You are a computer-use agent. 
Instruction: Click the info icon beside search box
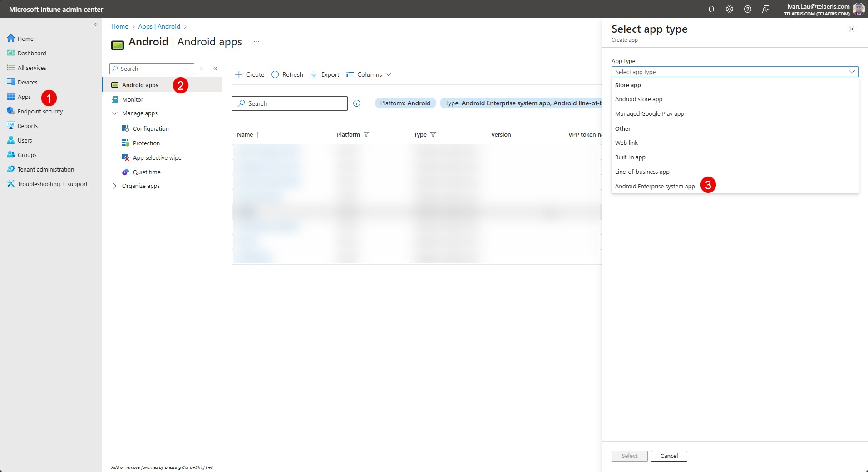357,103
